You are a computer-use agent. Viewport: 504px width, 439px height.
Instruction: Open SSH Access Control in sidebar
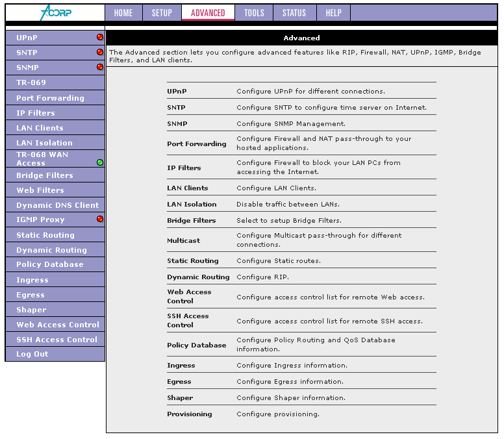pos(55,340)
